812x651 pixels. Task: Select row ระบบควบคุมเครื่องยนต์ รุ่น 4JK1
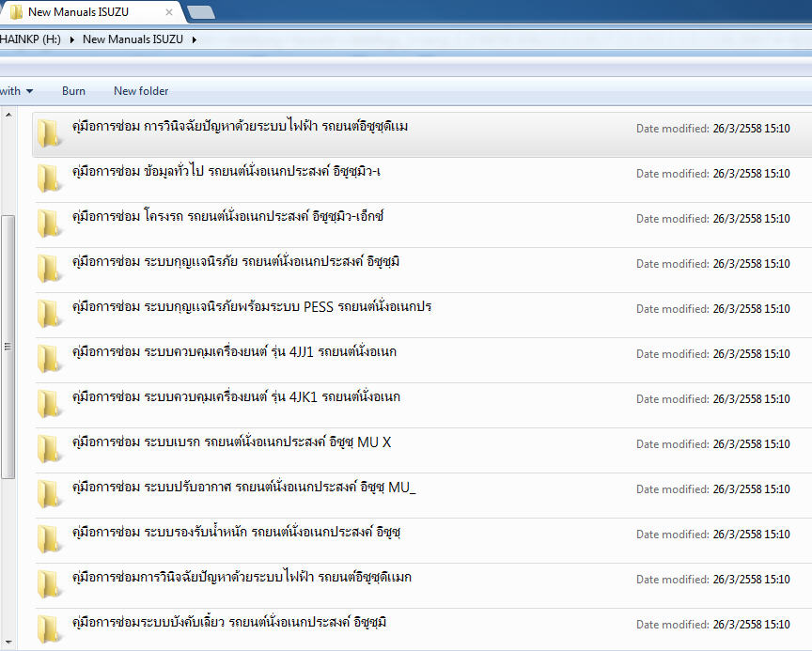point(422,404)
